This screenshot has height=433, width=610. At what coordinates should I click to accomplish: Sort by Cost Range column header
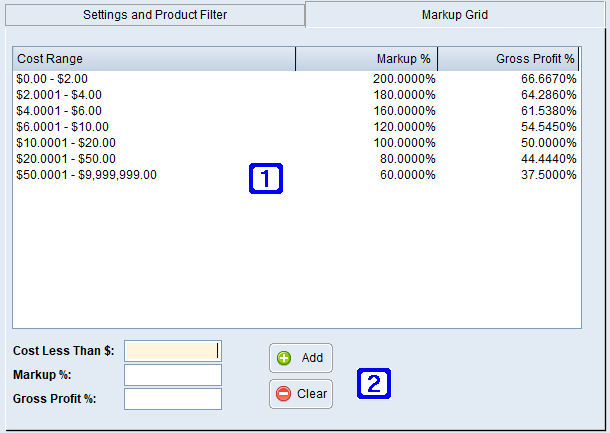pyautogui.click(x=154, y=59)
